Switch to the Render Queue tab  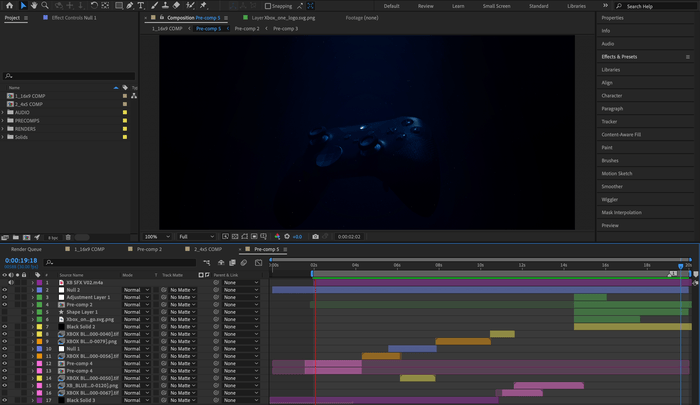pyautogui.click(x=26, y=249)
